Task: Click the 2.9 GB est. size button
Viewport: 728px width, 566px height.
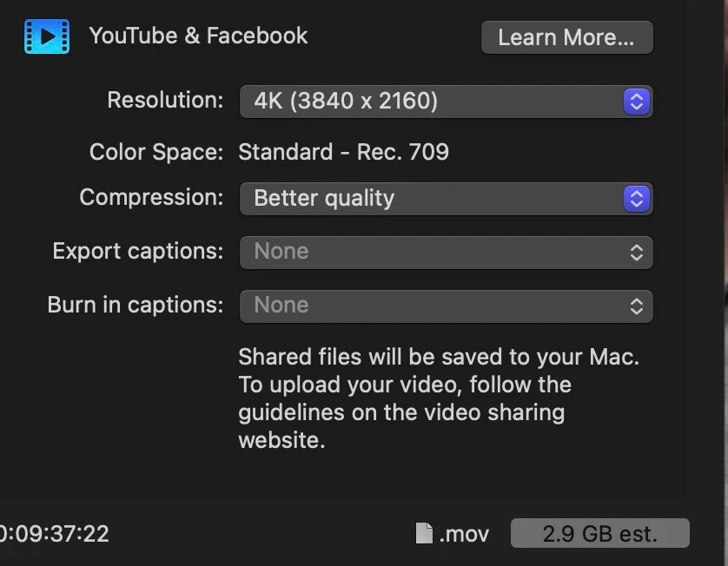Action: 599,533
